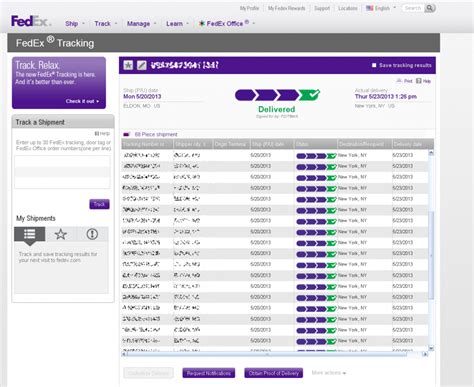Sort by Delivery date column header
This screenshot has height=387, width=474.
click(x=413, y=144)
